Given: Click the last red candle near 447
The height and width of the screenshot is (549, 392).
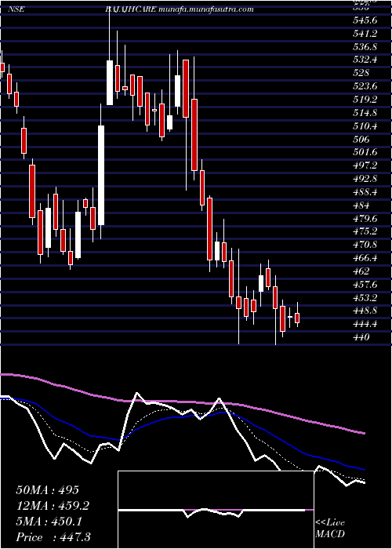Looking at the screenshot, I should (297, 318).
